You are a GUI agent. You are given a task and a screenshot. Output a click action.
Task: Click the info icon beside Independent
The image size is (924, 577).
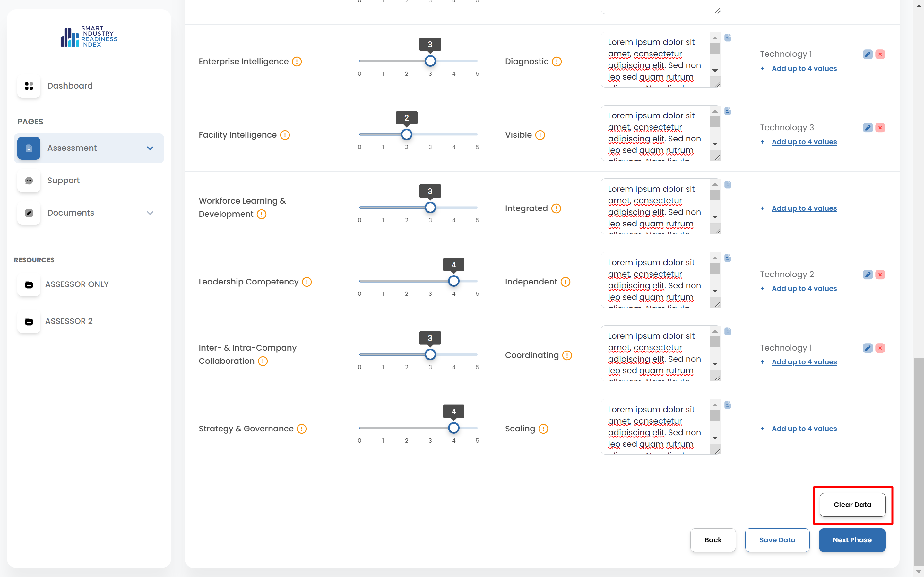click(566, 282)
